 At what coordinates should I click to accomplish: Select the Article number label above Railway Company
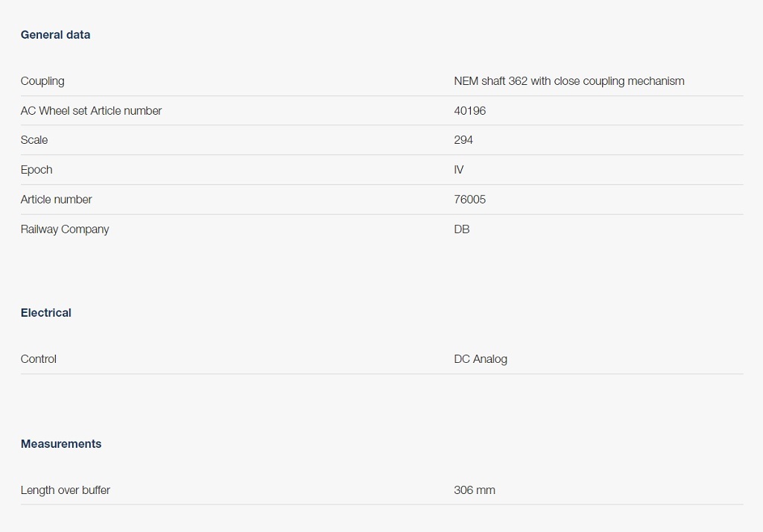pyautogui.click(x=57, y=200)
